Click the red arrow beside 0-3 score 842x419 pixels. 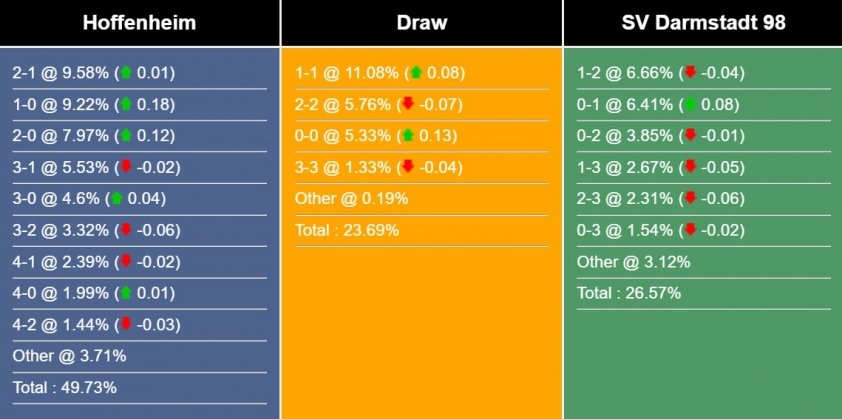point(689,230)
